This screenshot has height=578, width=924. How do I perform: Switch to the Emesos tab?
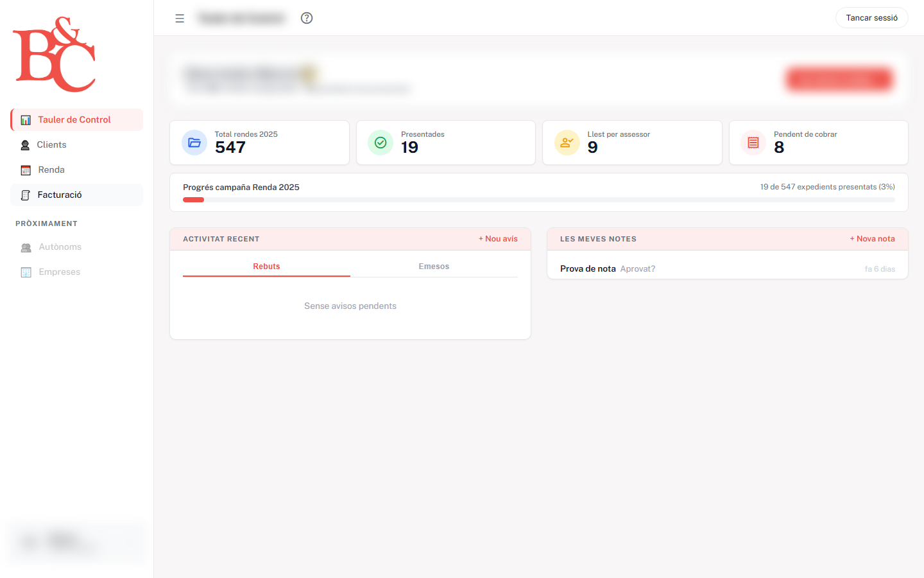point(434,266)
